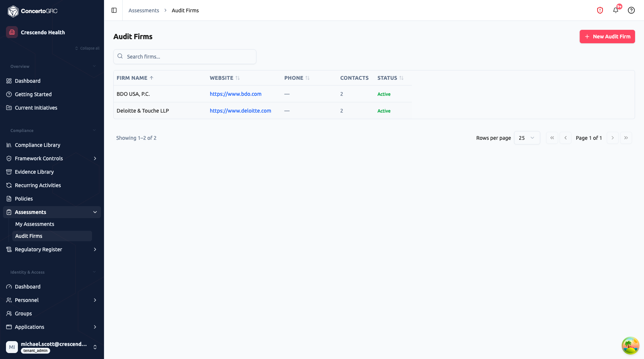Click the ConcertoGRC logo icon
The width and height of the screenshot is (644, 359).
(13, 11)
